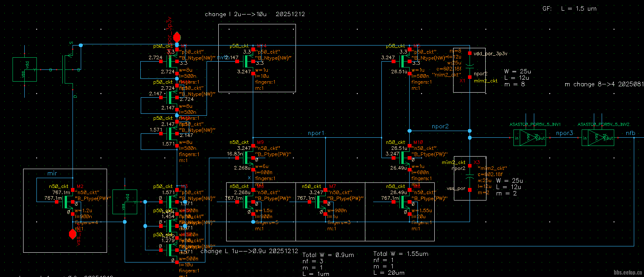Image resolution: width=644 pixels, height=277 pixels.
Task: Select the green vdd/vss block at upper left
Action: [25, 69]
